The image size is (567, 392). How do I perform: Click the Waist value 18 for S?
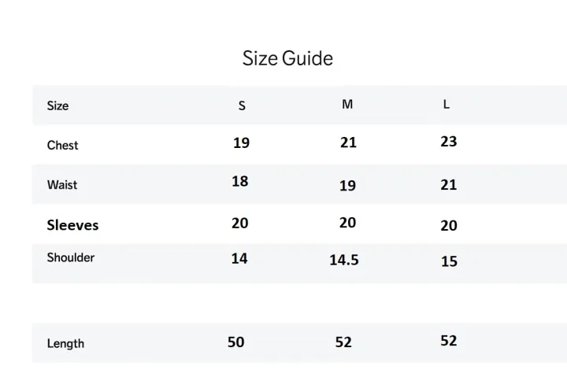[x=240, y=181]
